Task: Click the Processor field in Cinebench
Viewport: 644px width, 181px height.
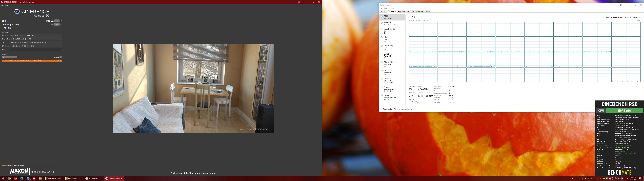Action: [x=36, y=35]
